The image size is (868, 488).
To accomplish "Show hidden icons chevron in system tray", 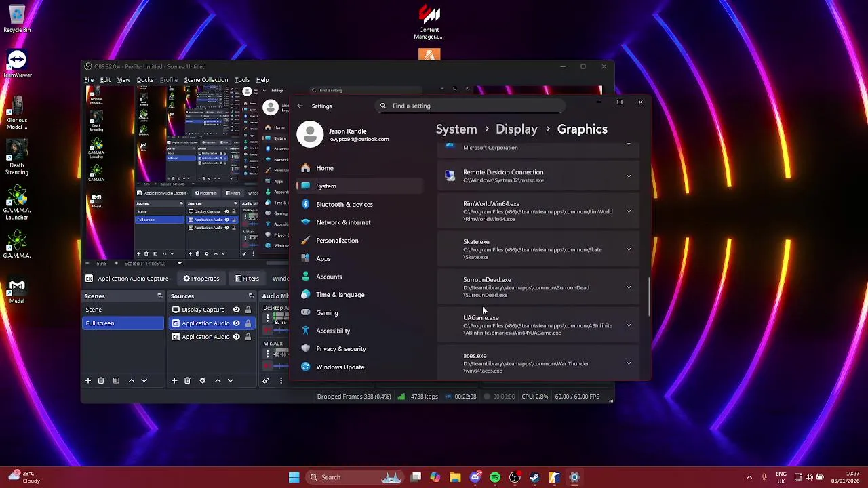I will (x=749, y=477).
